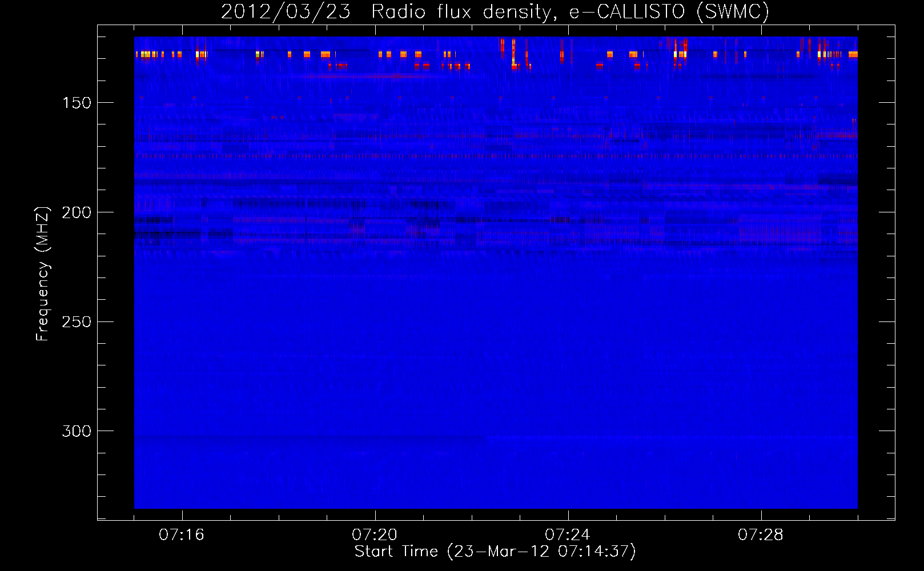Click the 300 frequency tick label
924x571 pixels.
click(77, 431)
